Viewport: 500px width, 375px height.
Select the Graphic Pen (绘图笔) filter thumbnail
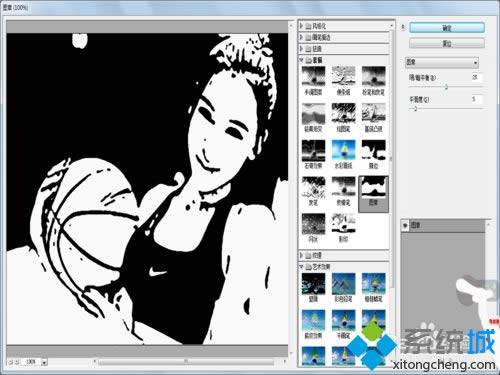pos(343,117)
